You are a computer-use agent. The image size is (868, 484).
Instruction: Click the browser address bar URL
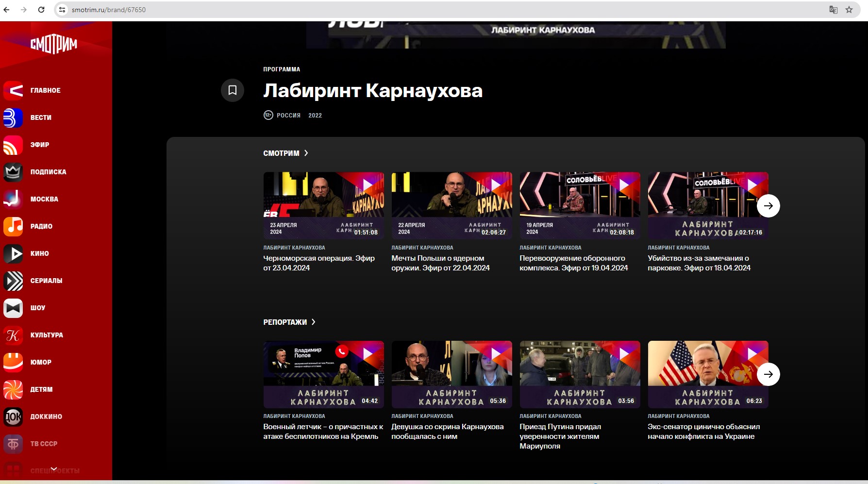click(x=109, y=10)
